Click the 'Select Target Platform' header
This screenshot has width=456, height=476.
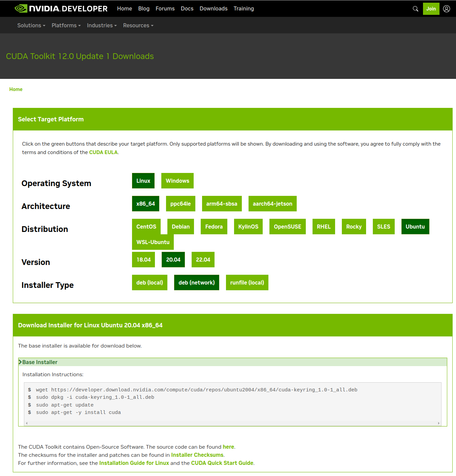tap(51, 119)
